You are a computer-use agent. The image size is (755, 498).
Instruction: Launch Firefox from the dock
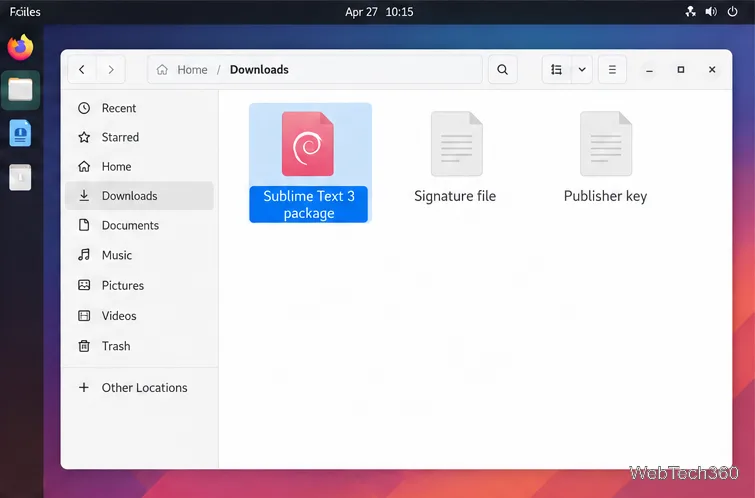coord(20,47)
